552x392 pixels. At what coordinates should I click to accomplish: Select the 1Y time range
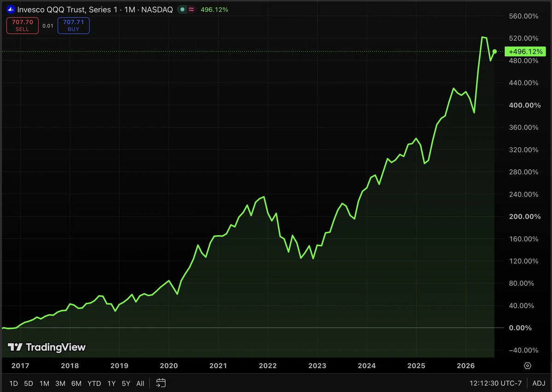(x=111, y=383)
